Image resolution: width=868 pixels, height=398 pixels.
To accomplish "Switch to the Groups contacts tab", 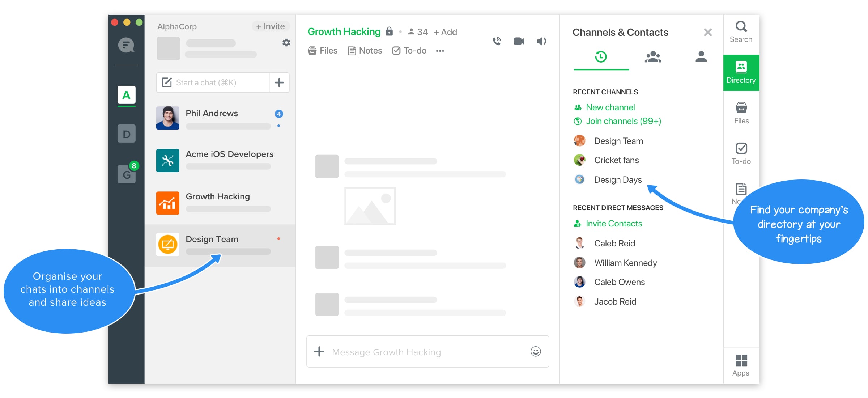I will pyautogui.click(x=652, y=57).
